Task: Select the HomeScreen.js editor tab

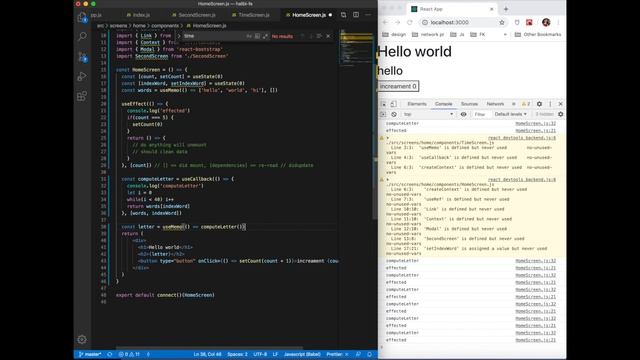Action: click(x=308, y=15)
